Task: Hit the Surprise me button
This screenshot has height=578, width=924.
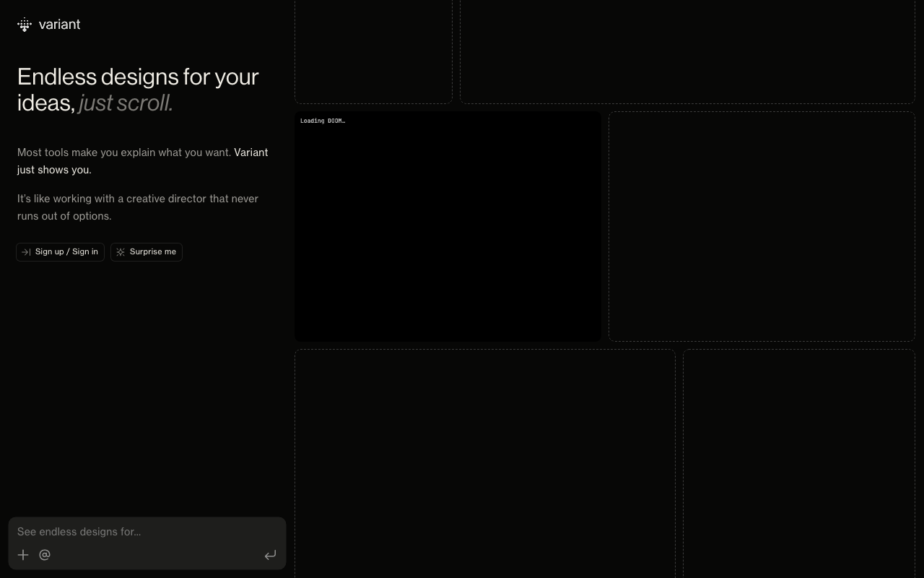Action: [147, 252]
